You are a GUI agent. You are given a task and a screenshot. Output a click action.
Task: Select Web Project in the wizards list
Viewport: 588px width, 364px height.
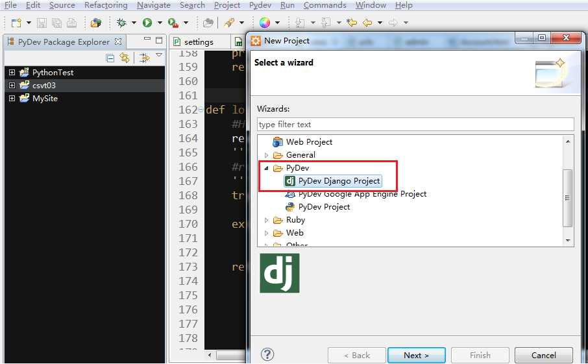tap(309, 141)
